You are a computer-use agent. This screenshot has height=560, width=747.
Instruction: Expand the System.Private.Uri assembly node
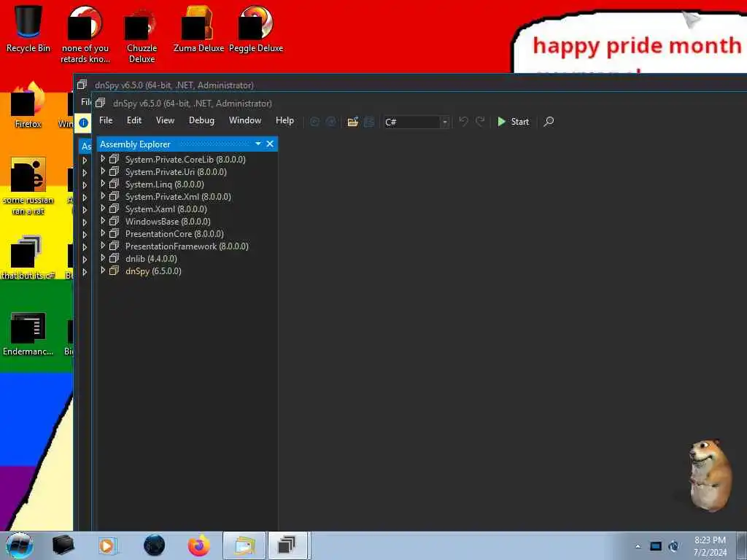pyautogui.click(x=102, y=171)
